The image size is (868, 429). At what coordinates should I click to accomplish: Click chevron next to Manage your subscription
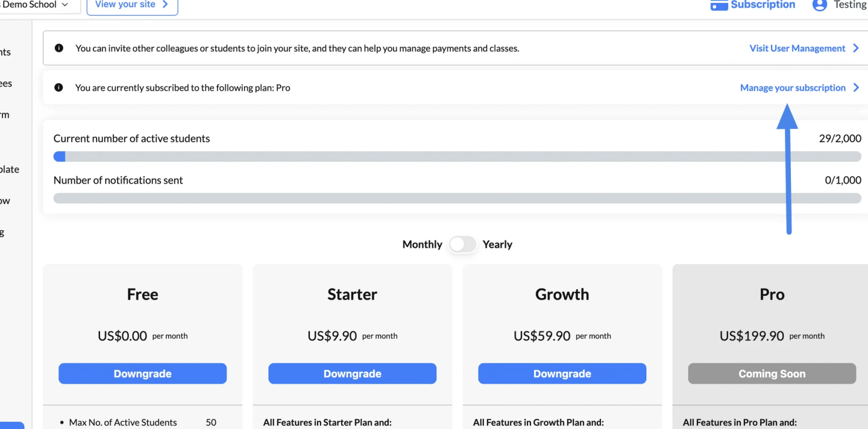856,87
